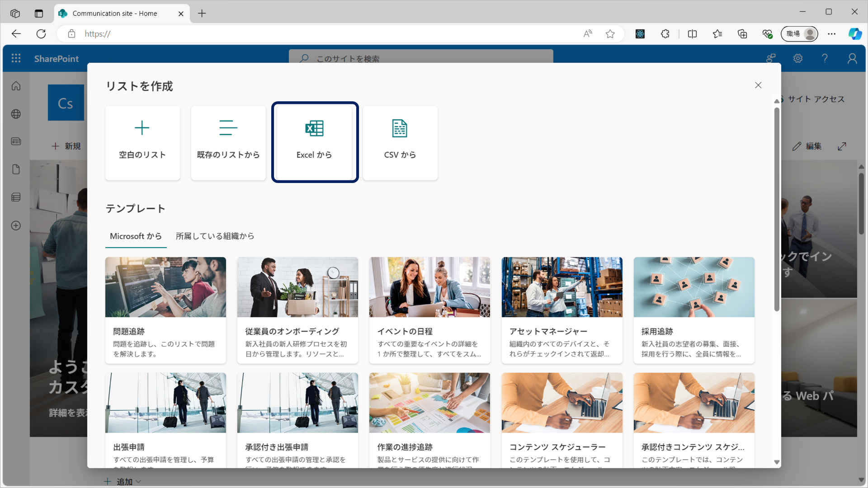Click the help question mark icon
Screen dimensions: 868x488
(x=825, y=58)
